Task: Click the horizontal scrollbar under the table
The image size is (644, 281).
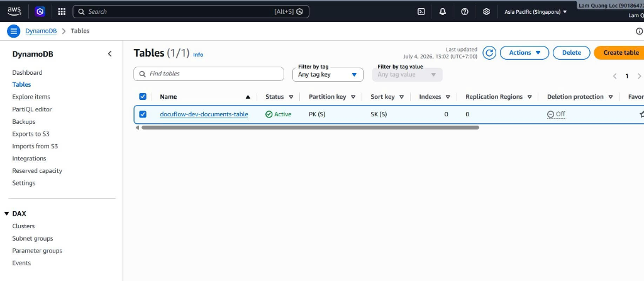Action: point(310,128)
